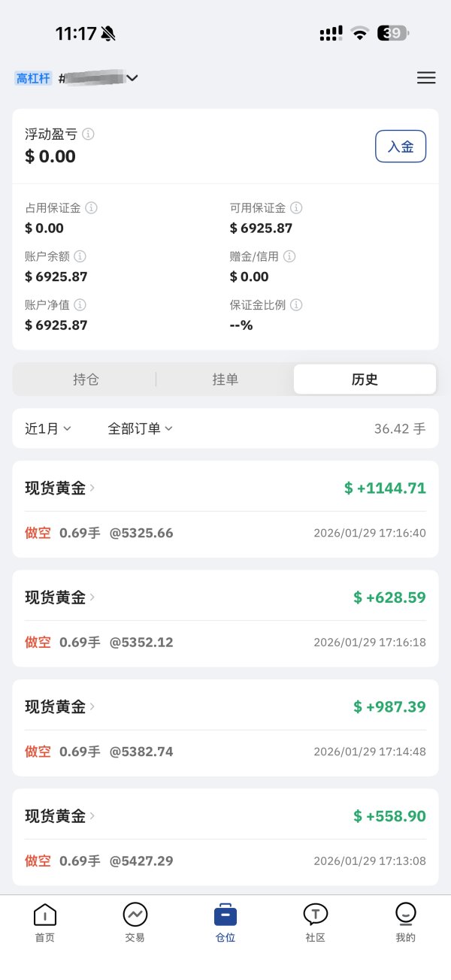Tap info icon beside 赠金/信用
The image size is (451, 980).
(x=289, y=256)
